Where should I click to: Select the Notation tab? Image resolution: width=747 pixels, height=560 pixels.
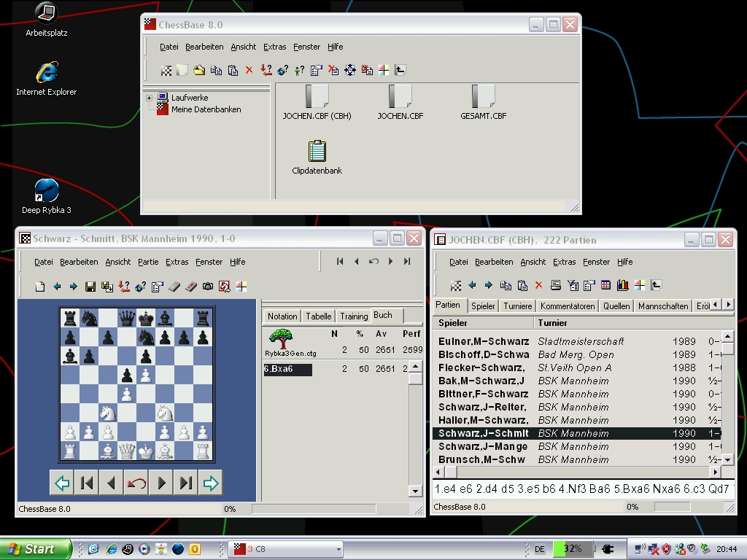pos(282,316)
